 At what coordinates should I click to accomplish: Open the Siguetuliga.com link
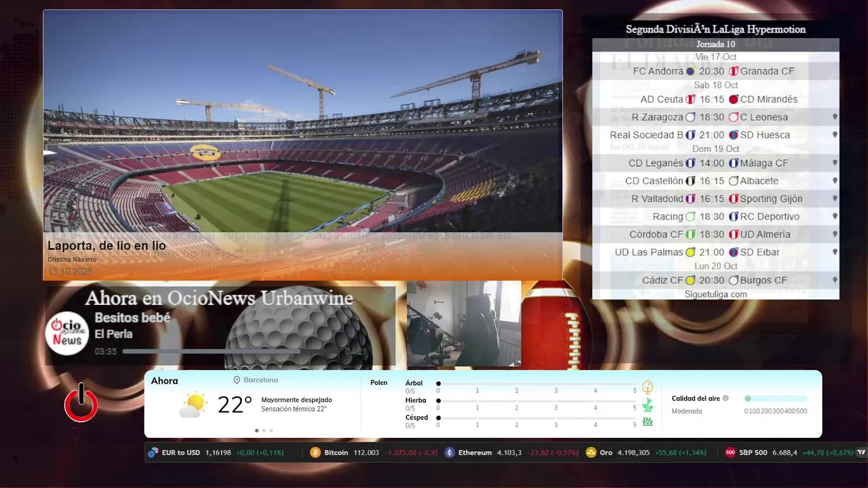click(715, 294)
